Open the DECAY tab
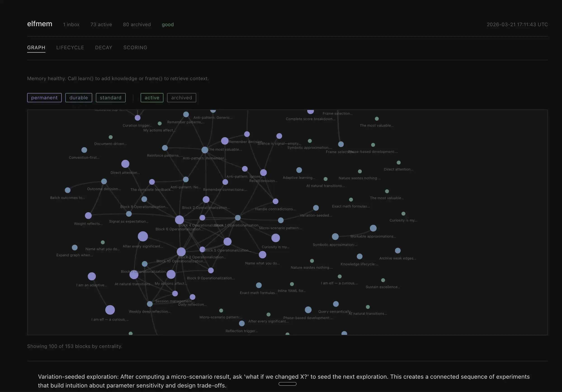Image resolution: width=562 pixels, height=392 pixels. click(104, 47)
